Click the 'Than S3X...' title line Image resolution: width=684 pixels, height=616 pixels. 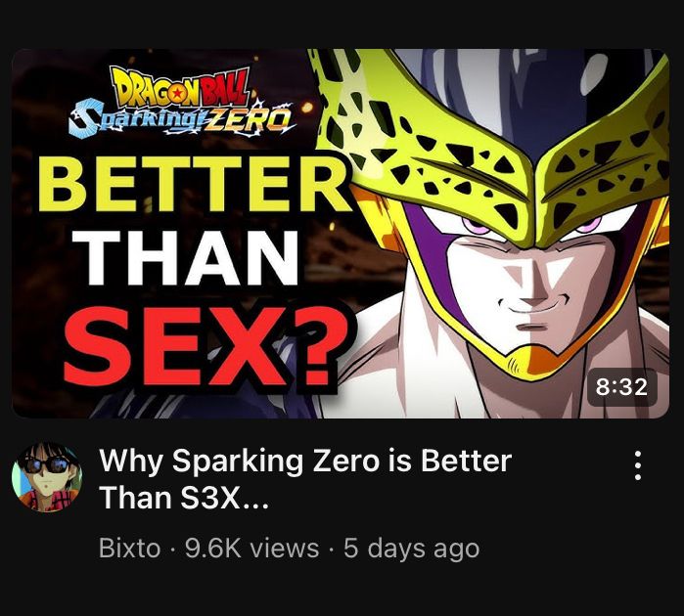point(183,498)
